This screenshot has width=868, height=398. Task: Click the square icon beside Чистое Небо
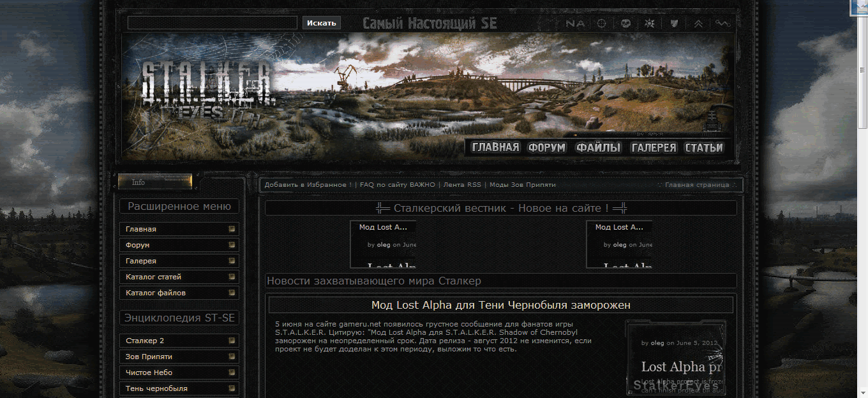pyautogui.click(x=232, y=372)
